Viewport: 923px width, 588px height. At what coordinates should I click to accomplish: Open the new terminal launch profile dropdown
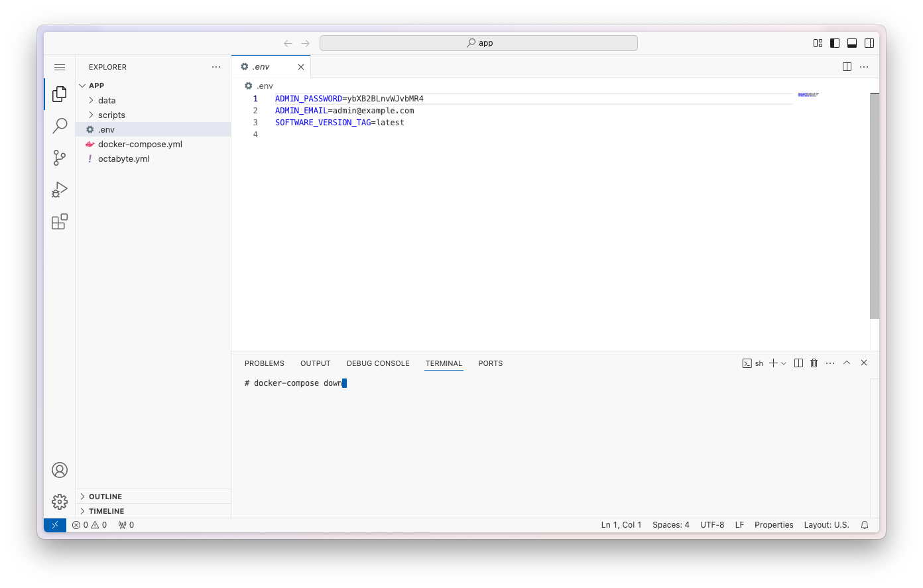tap(784, 363)
